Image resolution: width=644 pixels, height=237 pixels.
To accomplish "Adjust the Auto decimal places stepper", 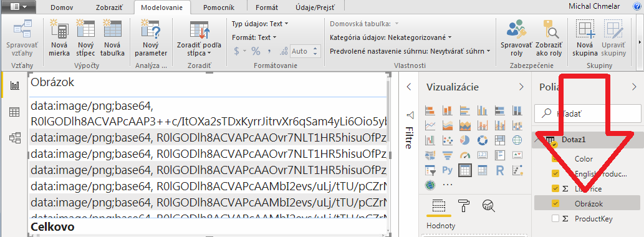I will point(315,51).
